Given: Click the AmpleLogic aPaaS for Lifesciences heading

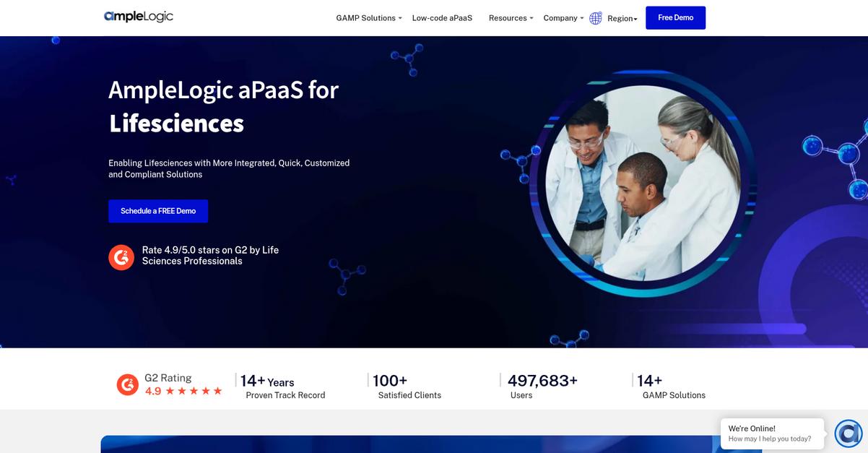Looking at the screenshot, I should point(223,107).
